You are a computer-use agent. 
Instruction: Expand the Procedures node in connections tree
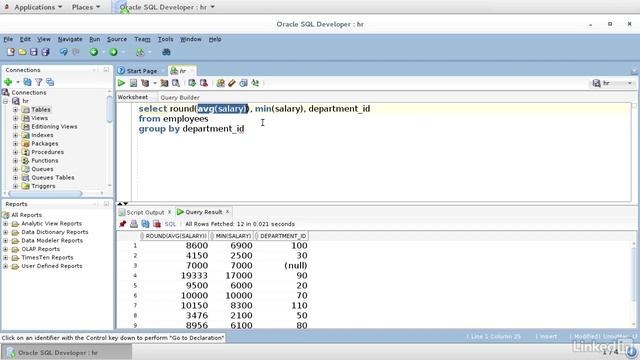pyautogui.click(x=15, y=152)
